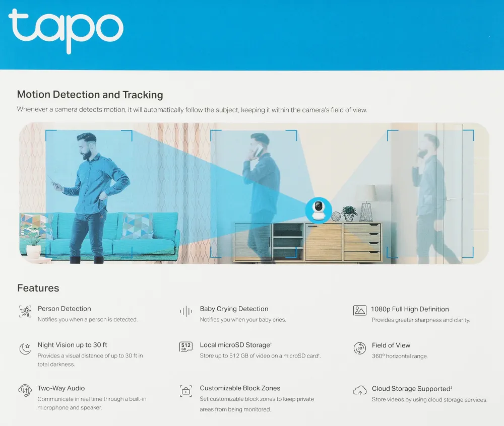The image size is (504, 426).
Task: Click the "Cloud Storage Supported" title
Action: (x=412, y=389)
